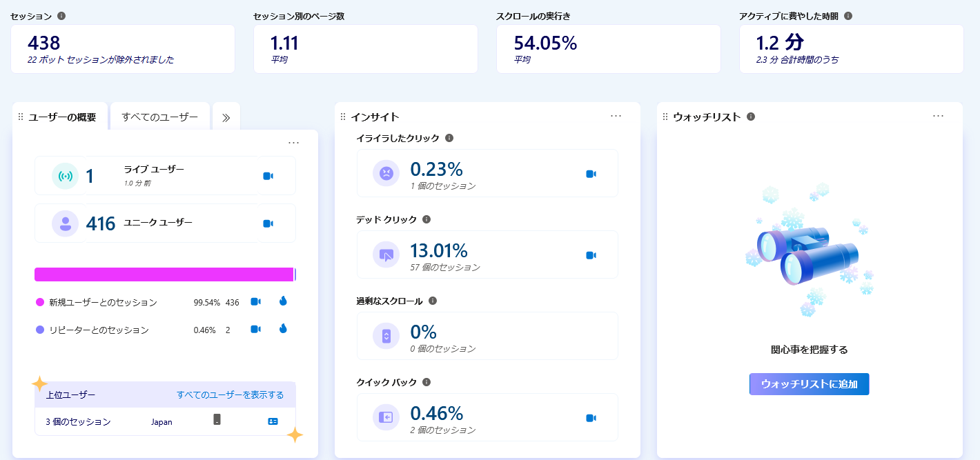Click the 3 個のセッション top user row

tap(165, 421)
